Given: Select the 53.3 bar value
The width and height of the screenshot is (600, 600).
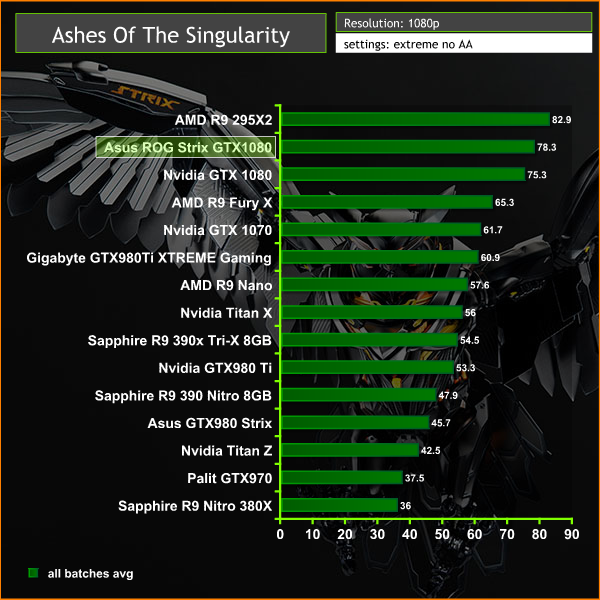Looking at the screenshot, I should pos(465,368).
